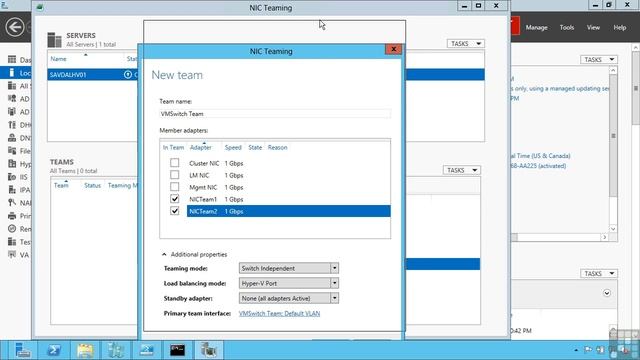
Task: Sort adapters by the State column
Action: tap(255, 147)
